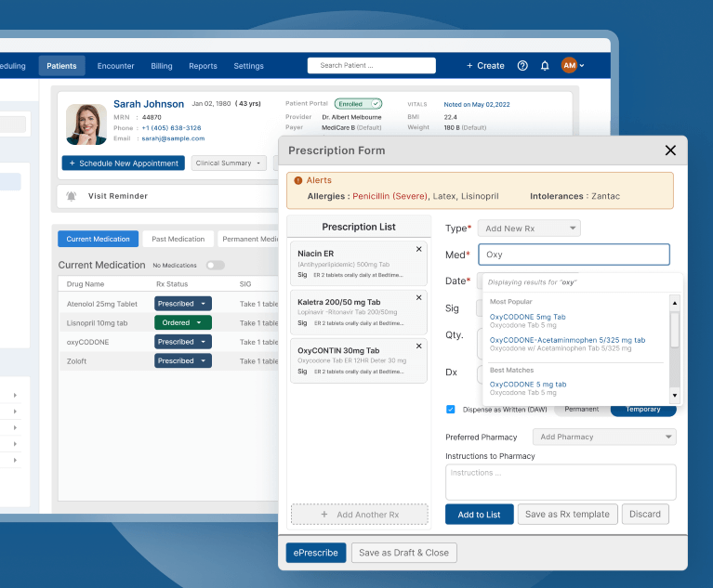Viewport: 713px width, 588px height.
Task: Click the ePrescribe button
Action: click(x=316, y=553)
